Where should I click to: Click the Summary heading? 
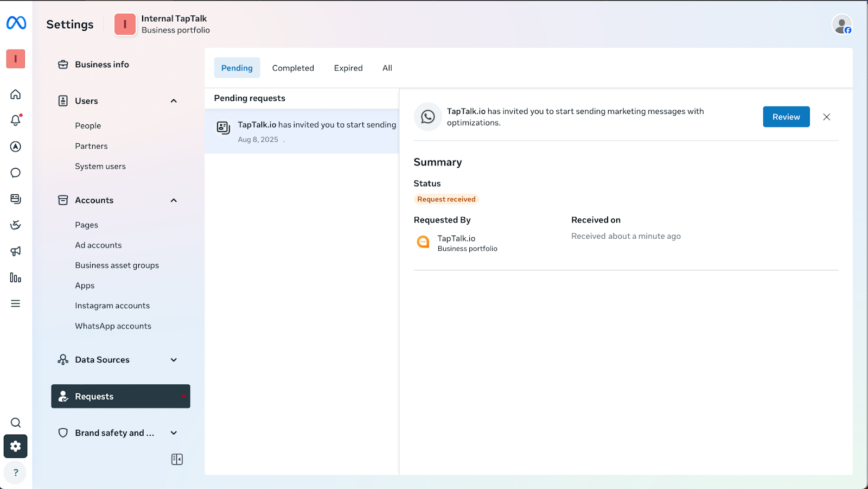438,162
